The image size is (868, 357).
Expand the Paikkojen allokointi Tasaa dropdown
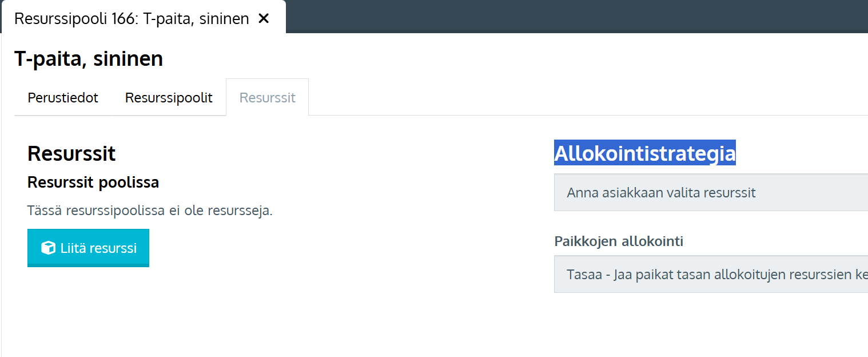710,275
